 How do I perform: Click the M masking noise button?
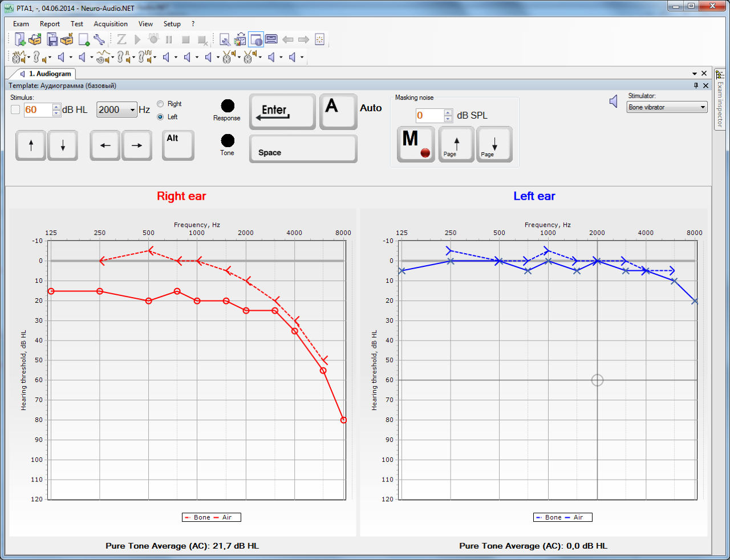pos(416,144)
